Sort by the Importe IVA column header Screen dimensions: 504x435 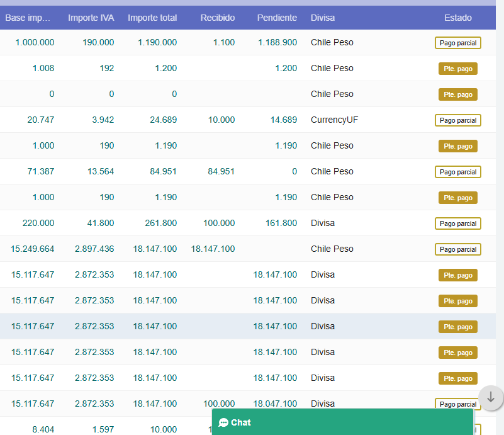(x=91, y=18)
